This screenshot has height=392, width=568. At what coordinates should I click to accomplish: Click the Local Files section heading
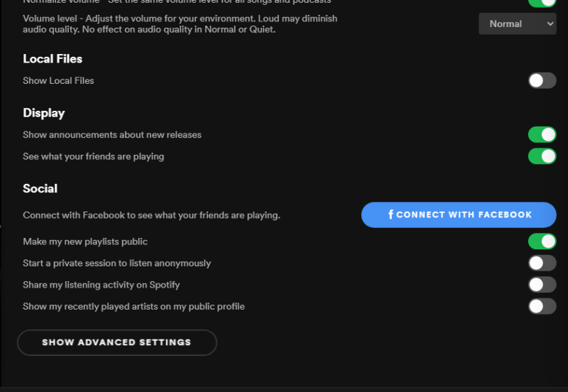click(53, 59)
